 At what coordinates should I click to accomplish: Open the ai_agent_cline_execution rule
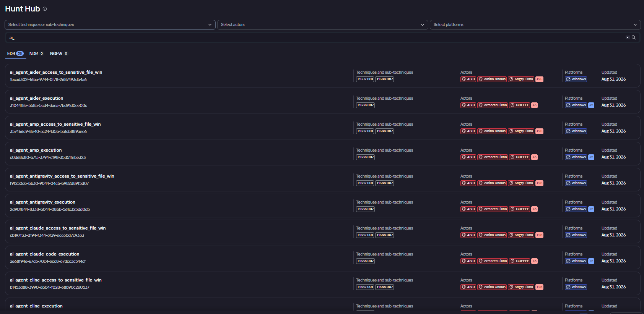click(x=36, y=306)
